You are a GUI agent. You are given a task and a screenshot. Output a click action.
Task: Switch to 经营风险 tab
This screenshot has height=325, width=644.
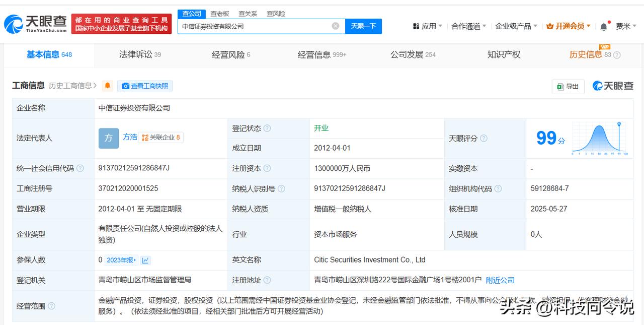click(231, 54)
